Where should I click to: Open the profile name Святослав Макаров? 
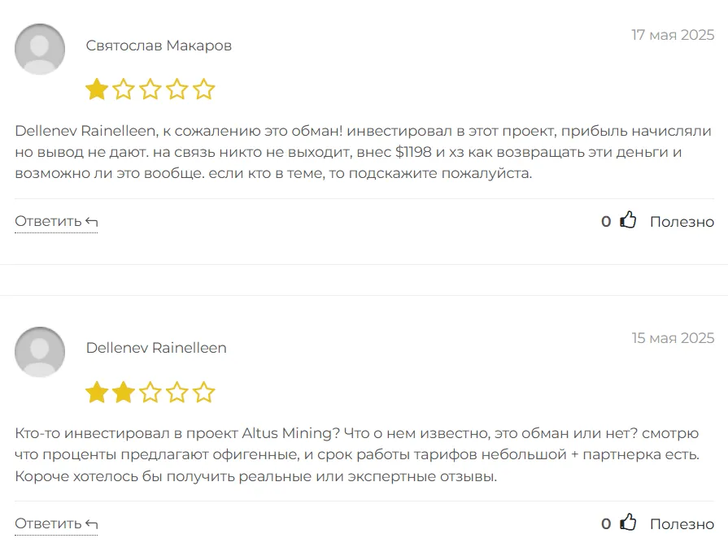point(159,46)
